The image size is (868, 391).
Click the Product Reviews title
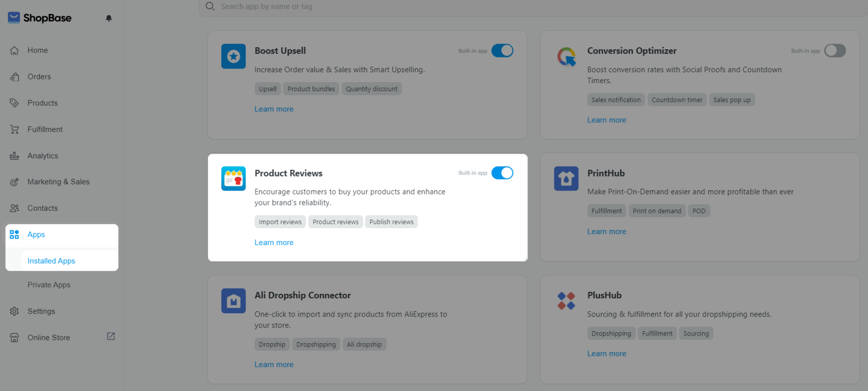pos(289,173)
